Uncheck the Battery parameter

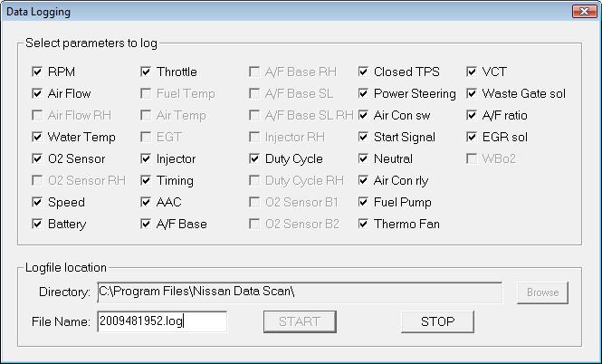pos(37,224)
